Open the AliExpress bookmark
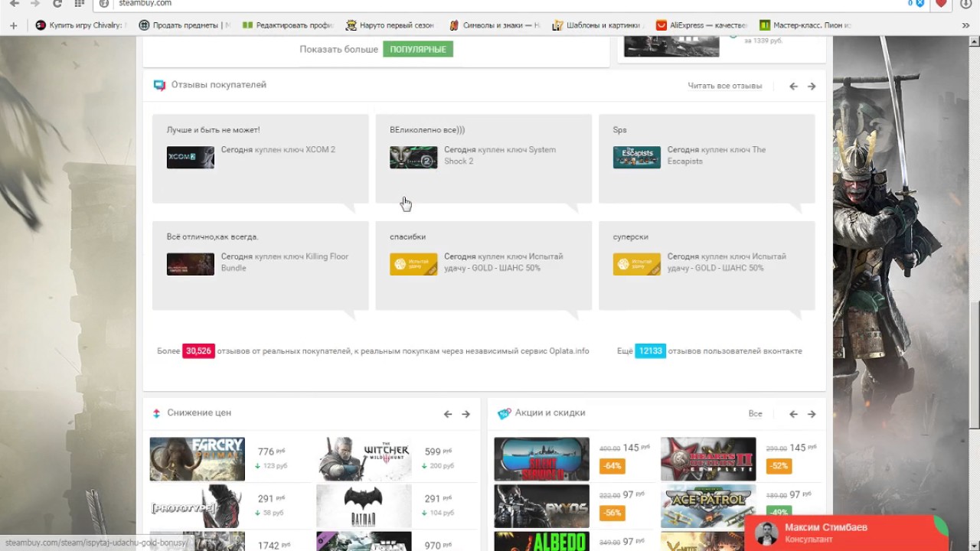 pos(701,25)
